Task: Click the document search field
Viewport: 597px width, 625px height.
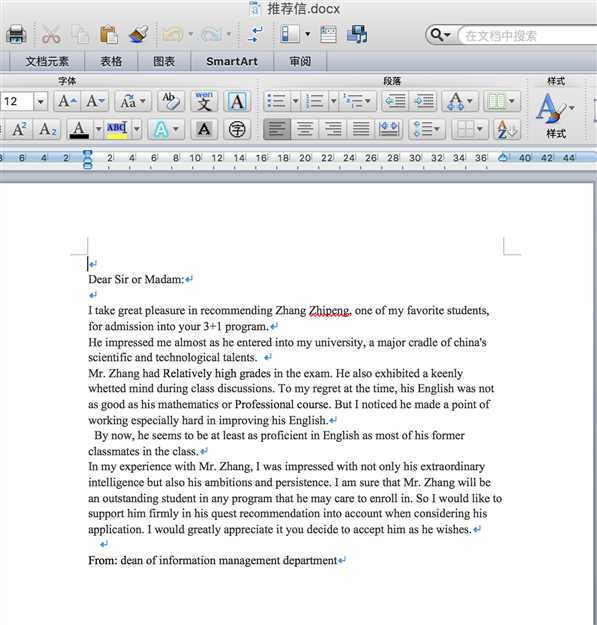Action: click(528, 36)
